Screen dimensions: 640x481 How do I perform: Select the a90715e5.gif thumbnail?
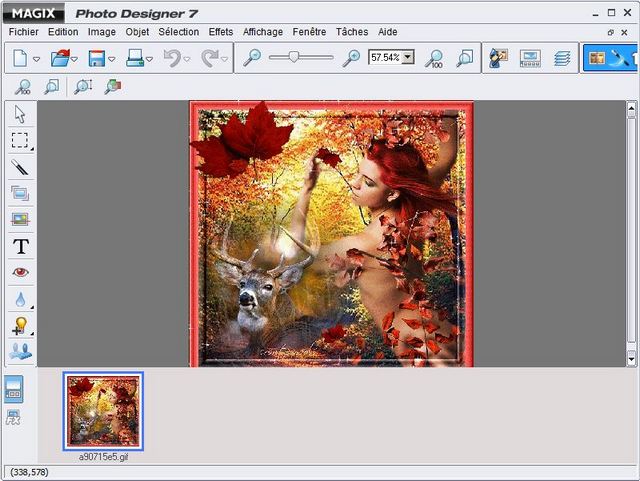[x=103, y=411]
